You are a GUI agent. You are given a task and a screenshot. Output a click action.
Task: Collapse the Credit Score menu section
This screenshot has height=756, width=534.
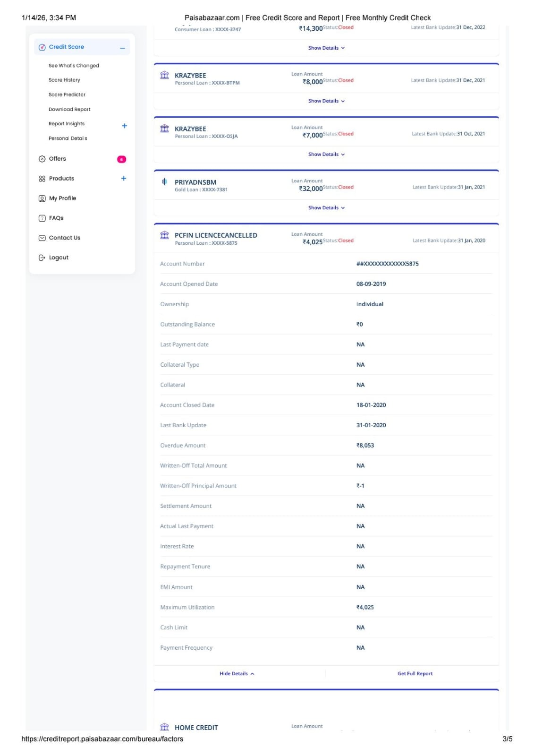coord(122,48)
